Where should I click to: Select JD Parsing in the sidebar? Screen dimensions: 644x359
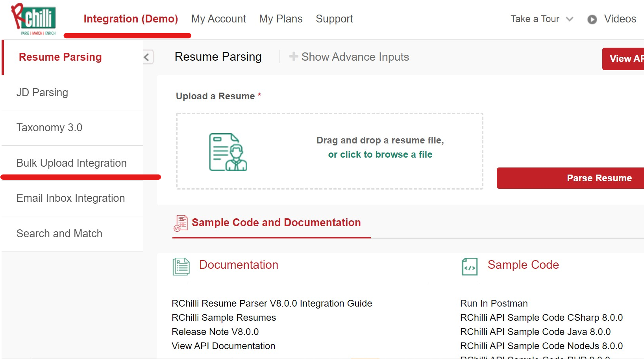coord(72,93)
